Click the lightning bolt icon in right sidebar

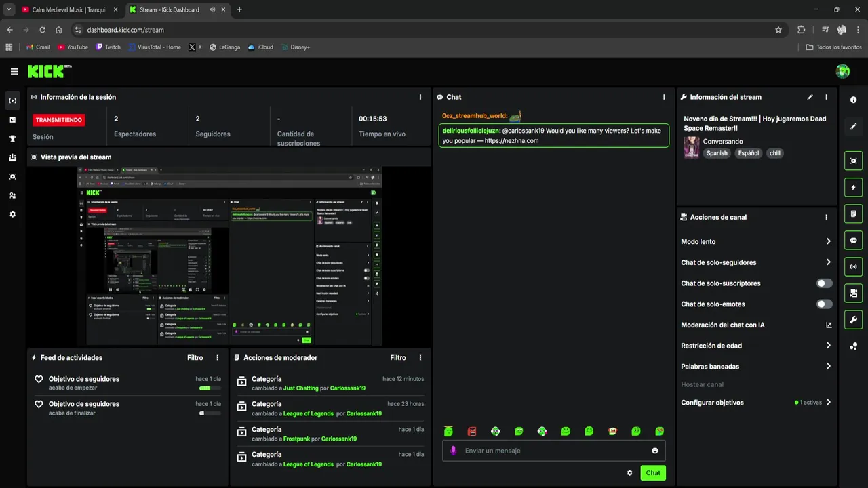[853, 187]
